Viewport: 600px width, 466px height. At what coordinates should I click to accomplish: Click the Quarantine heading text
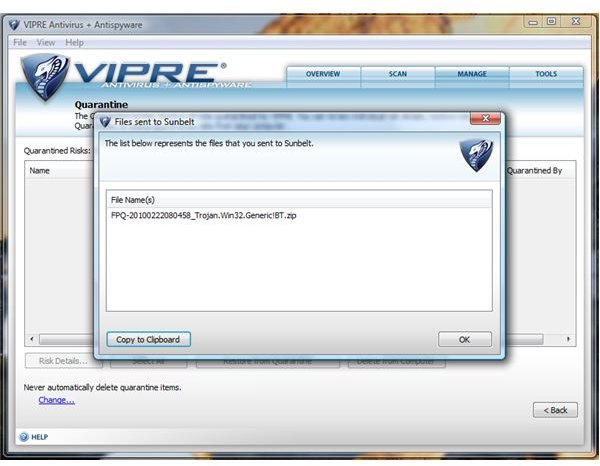pos(101,104)
